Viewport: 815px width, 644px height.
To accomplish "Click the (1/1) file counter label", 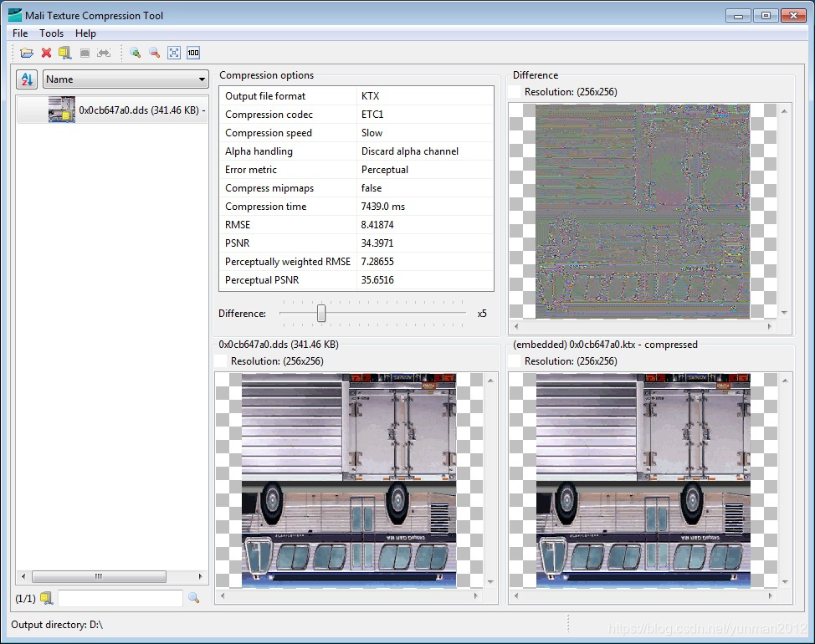I will pyautogui.click(x=25, y=598).
